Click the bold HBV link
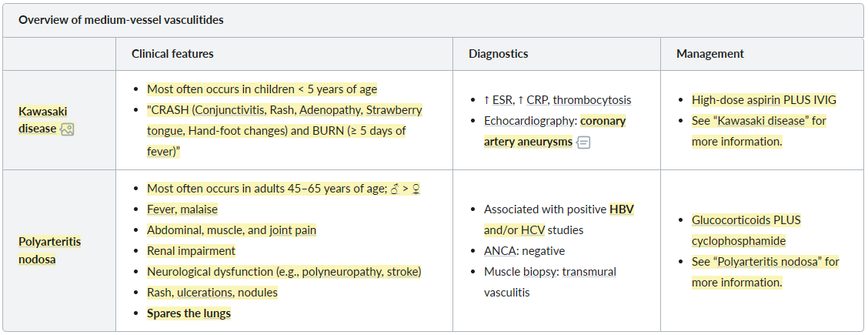The image size is (868, 335). click(622, 209)
